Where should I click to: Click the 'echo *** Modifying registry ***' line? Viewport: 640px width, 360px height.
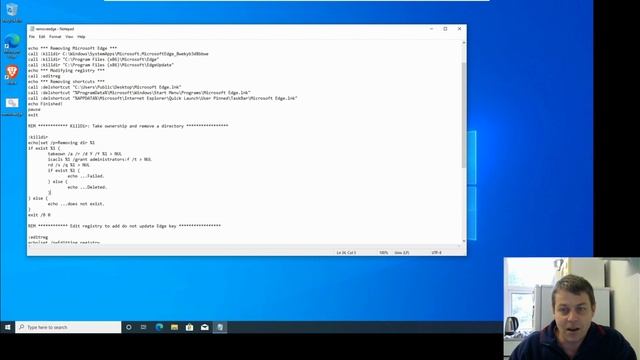point(66,71)
